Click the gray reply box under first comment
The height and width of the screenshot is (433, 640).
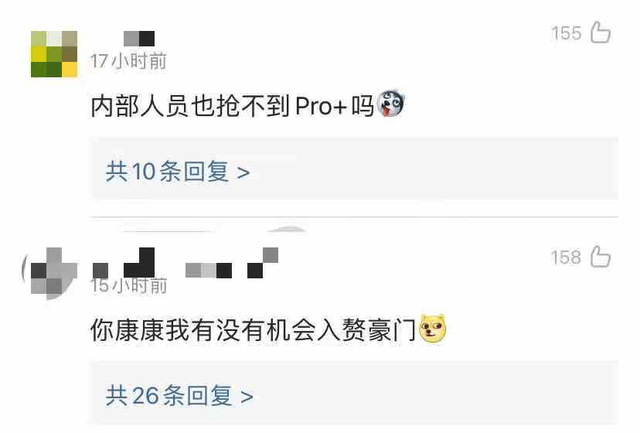pyautogui.click(x=354, y=169)
